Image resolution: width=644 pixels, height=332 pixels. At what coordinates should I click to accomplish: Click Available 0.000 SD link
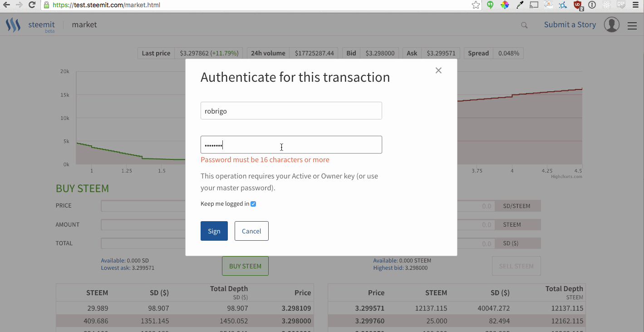tap(125, 261)
